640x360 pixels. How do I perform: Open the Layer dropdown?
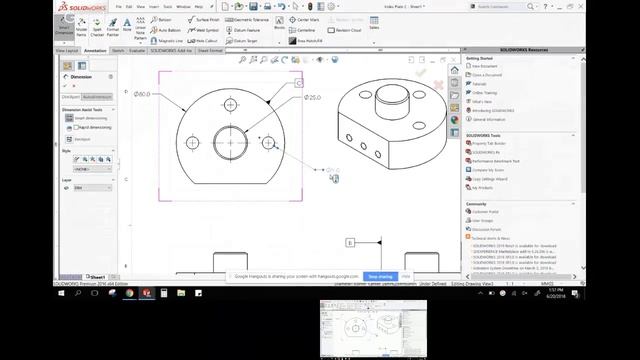[x=92, y=188]
